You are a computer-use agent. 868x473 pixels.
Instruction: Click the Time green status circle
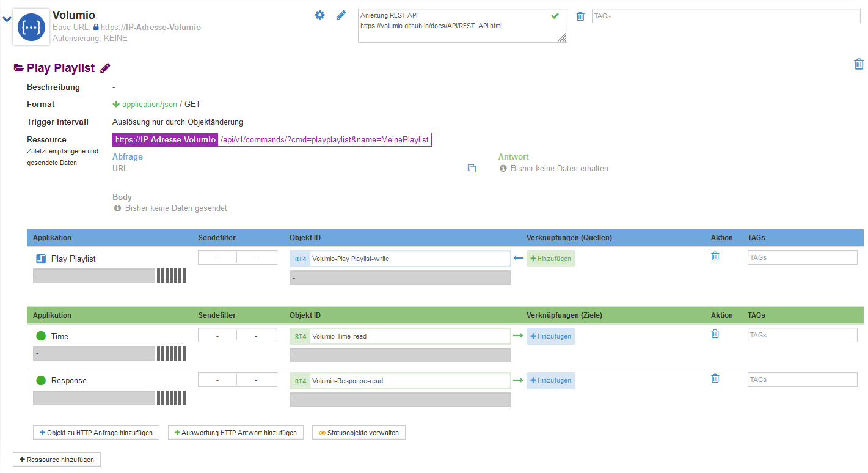coord(42,336)
